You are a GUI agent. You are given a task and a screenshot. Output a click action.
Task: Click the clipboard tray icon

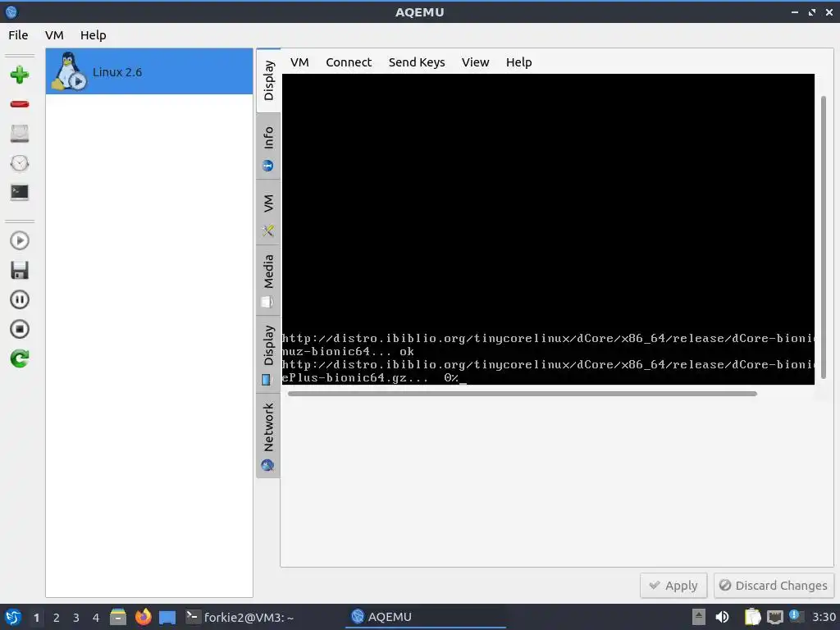(x=752, y=617)
